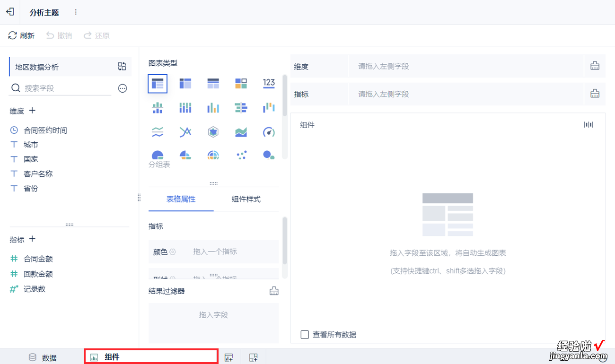Click the 撤销 undo button
Viewport: 615px width, 364px height.
point(59,35)
